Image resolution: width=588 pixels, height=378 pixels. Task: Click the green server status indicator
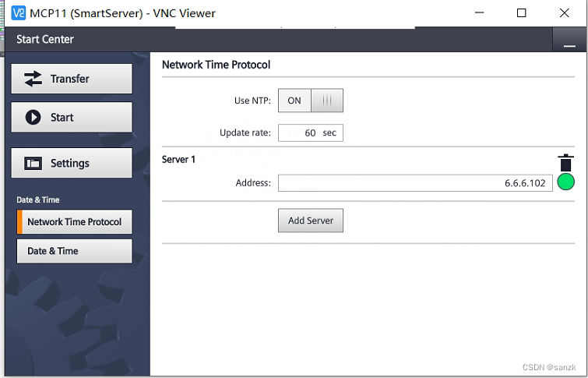(x=566, y=182)
